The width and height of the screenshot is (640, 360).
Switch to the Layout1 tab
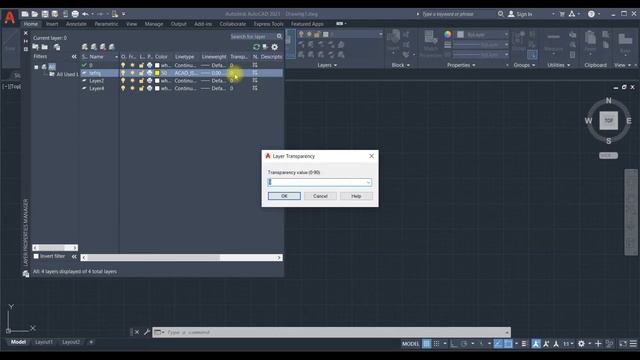point(44,342)
